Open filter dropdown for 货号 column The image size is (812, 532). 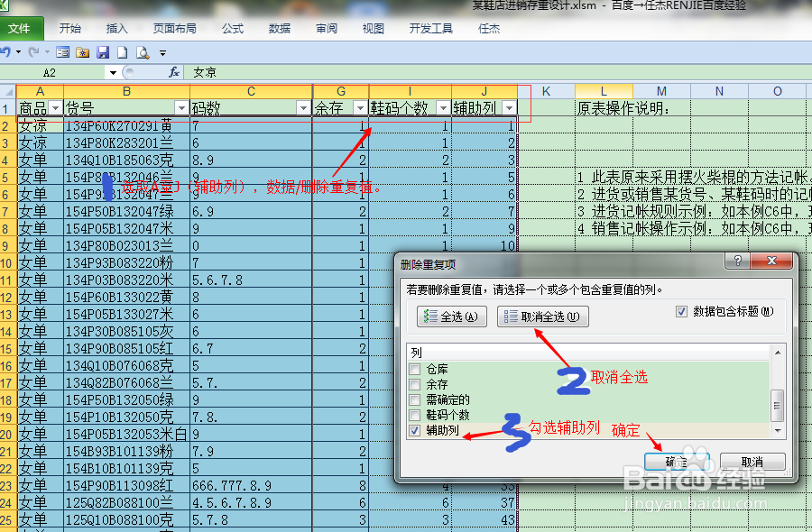181,107
